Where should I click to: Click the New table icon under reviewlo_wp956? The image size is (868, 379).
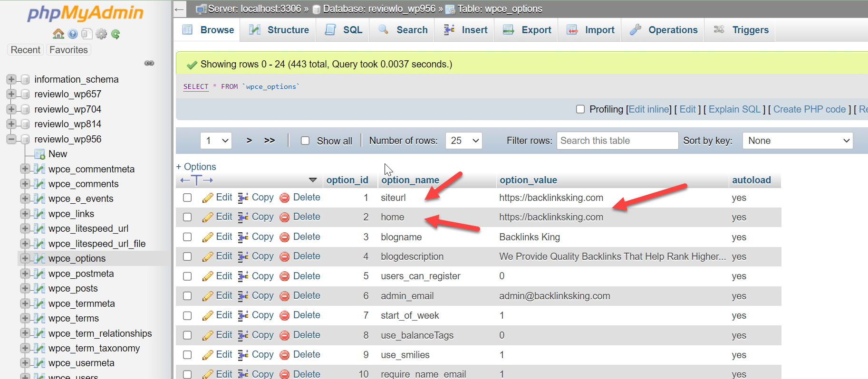click(40, 154)
